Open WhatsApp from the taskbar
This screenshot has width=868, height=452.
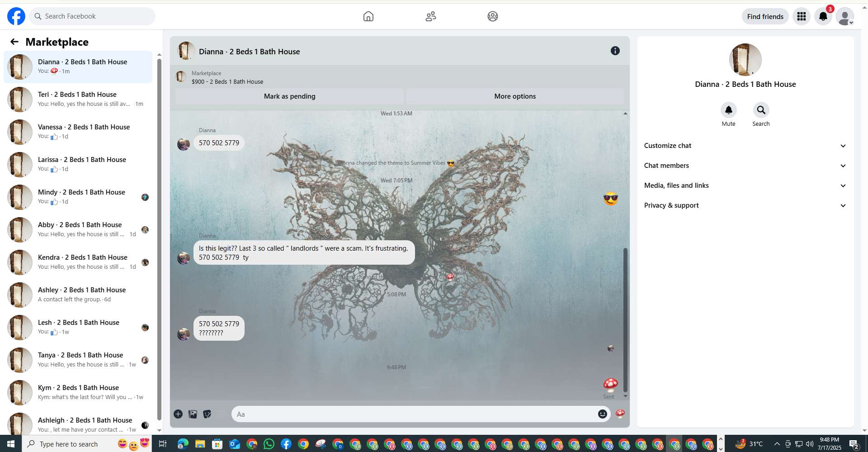269,444
